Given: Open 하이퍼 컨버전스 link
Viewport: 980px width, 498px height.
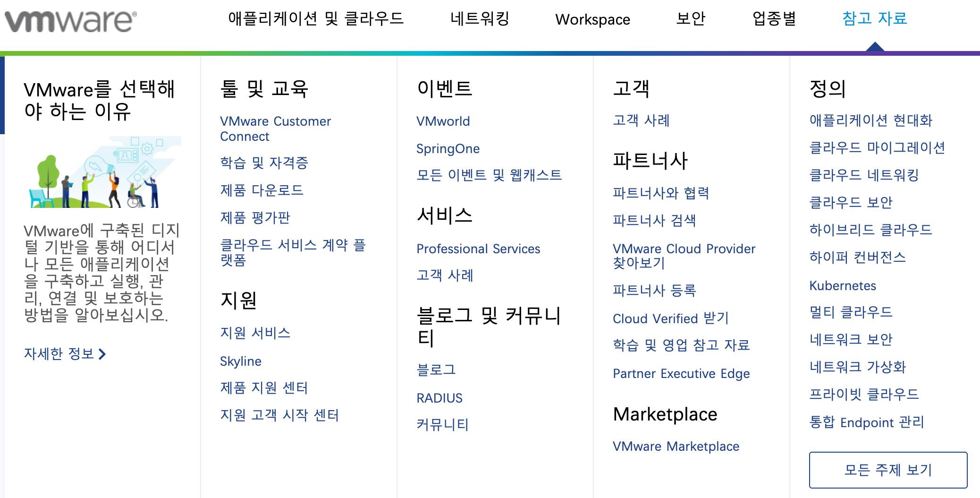Looking at the screenshot, I should click(x=857, y=258).
